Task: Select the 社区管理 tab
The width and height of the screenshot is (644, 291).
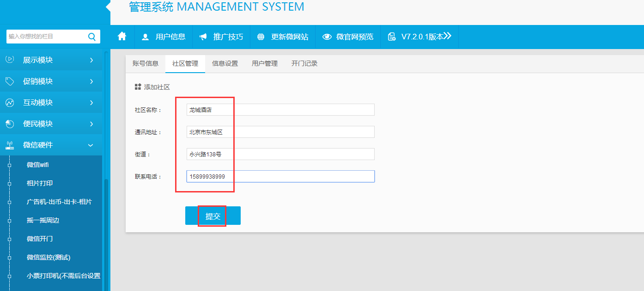Action: pyautogui.click(x=185, y=63)
